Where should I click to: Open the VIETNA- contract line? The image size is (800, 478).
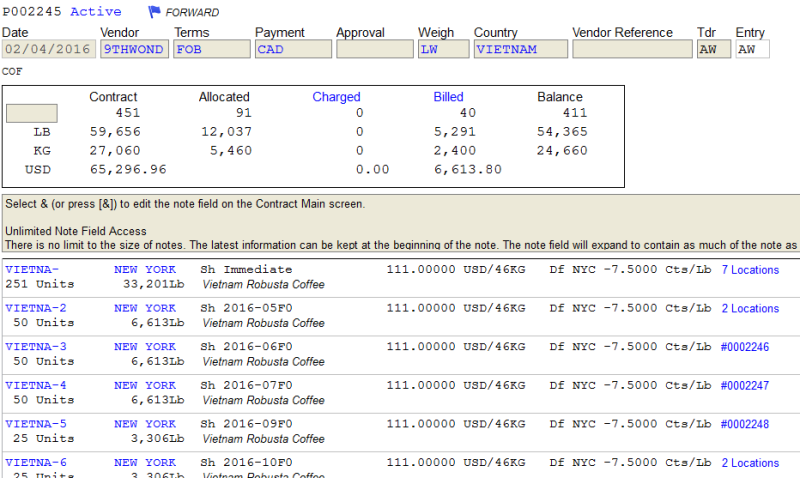pos(32,269)
